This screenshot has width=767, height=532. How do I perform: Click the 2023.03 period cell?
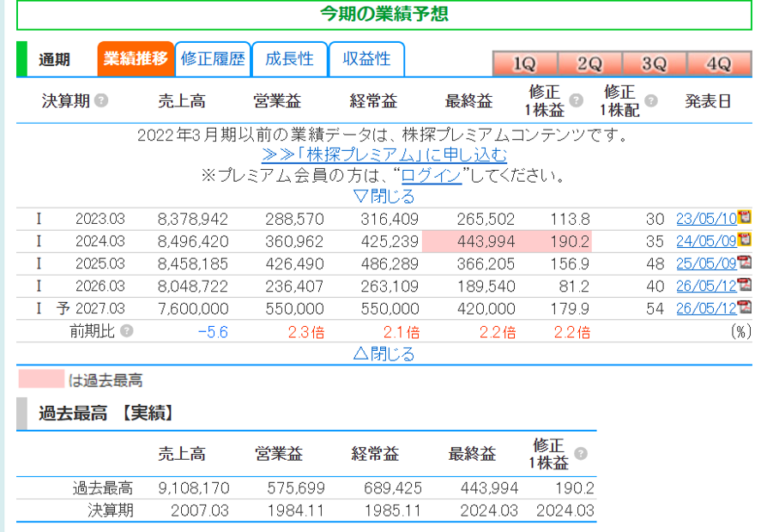tap(100, 219)
